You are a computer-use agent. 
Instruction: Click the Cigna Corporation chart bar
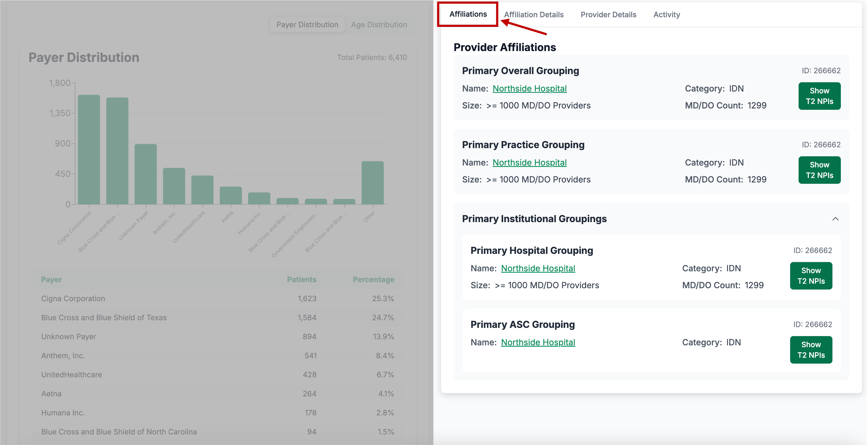pyautogui.click(x=89, y=150)
